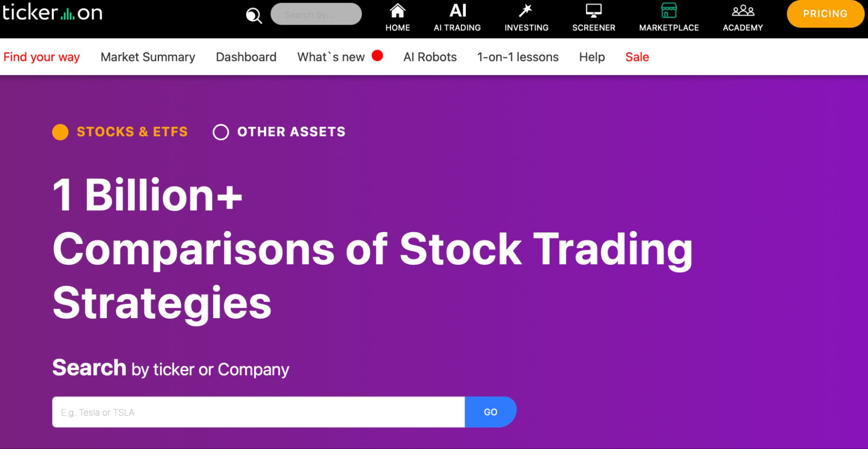
Task: Open the red Sale link
Action: tap(637, 57)
